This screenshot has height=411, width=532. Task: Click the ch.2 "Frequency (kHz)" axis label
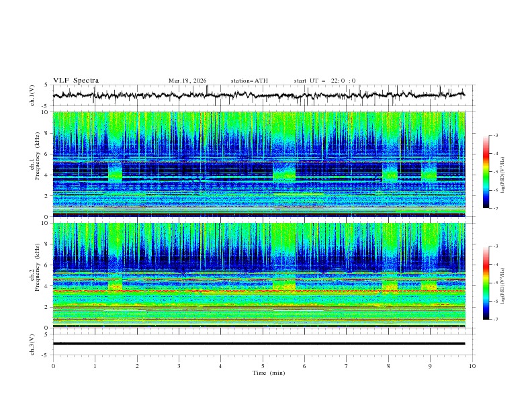pyautogui.click(x=37, y=267)
